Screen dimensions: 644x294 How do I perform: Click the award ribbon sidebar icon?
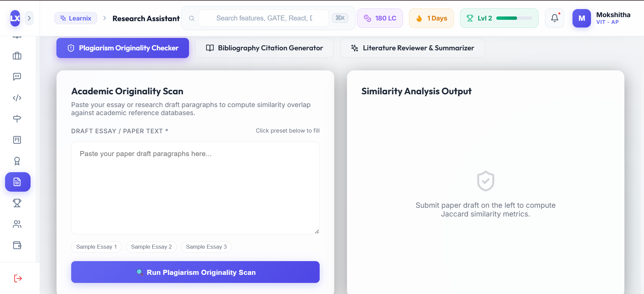(17, 161)
